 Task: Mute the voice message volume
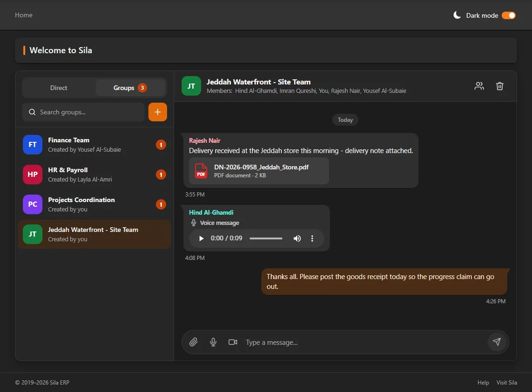[297, 238]
